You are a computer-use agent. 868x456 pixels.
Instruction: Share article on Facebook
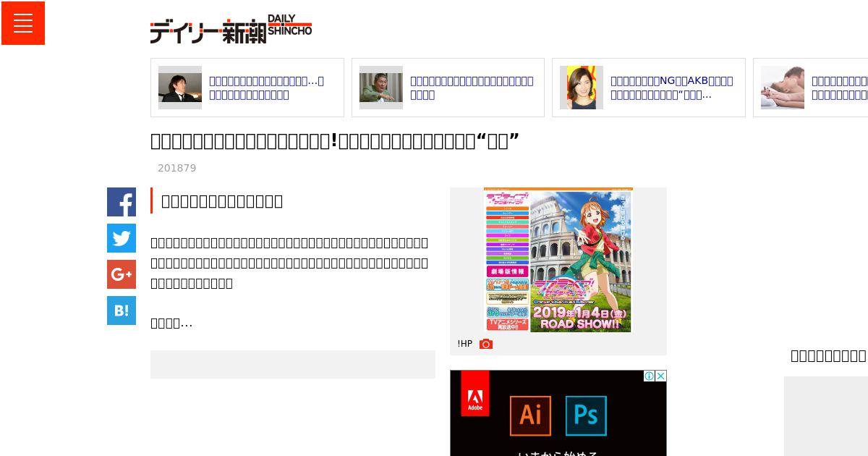pyautogui.click(x=122, y=202)
